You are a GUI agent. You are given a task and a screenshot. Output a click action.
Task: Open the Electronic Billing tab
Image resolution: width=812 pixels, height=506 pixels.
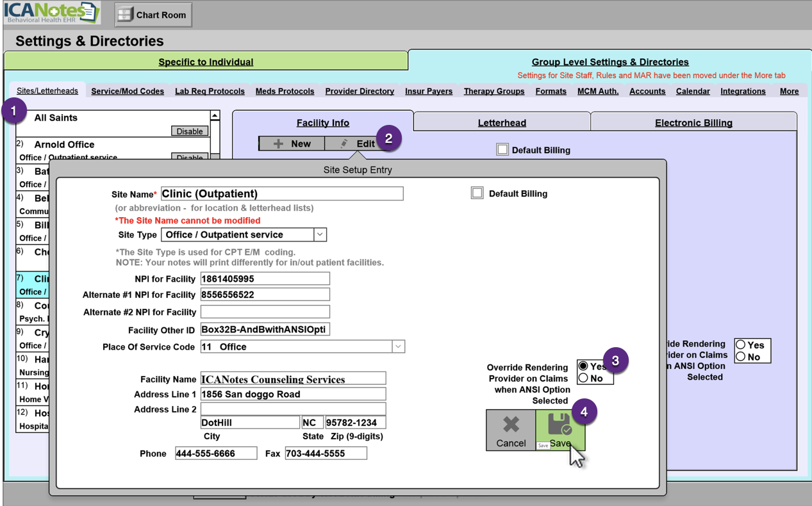[x=693, y=122]
